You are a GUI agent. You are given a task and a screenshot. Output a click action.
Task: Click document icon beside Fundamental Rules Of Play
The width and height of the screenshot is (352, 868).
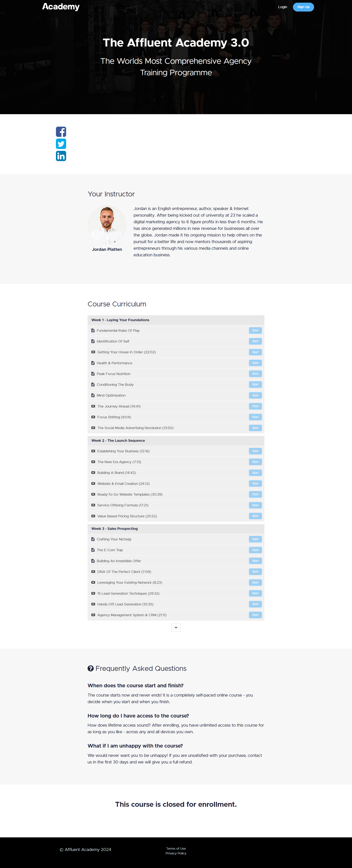[93, 331]
